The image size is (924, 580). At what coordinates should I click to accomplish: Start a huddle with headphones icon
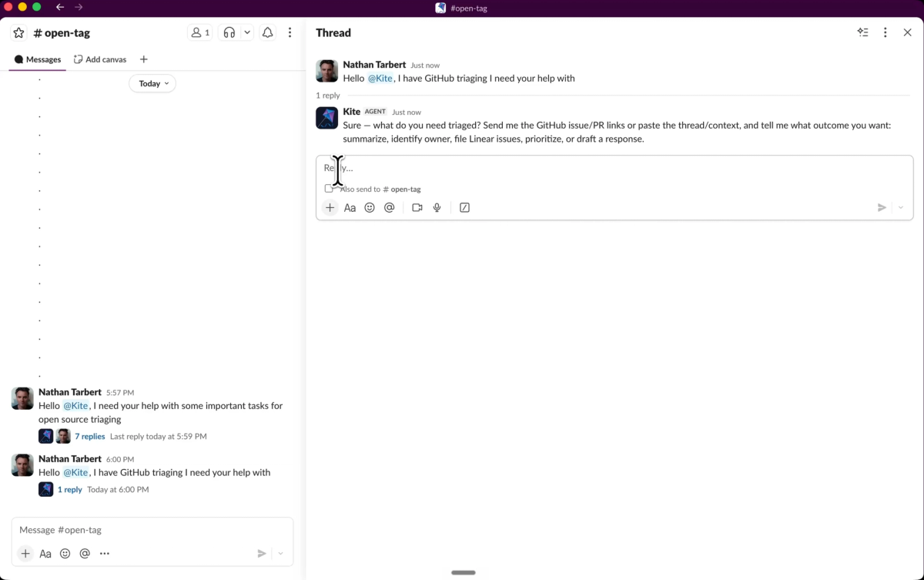pyautogui.click(x=229, y=33)
